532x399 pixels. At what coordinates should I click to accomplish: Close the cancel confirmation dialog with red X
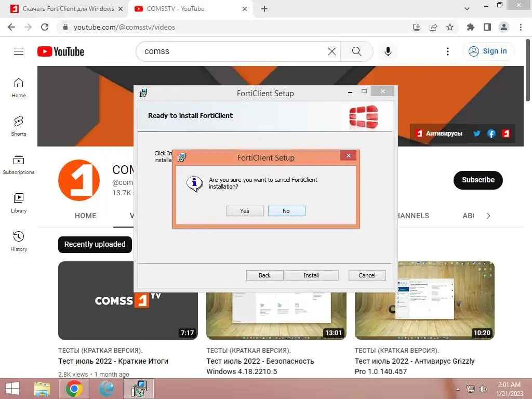(349, 155)
